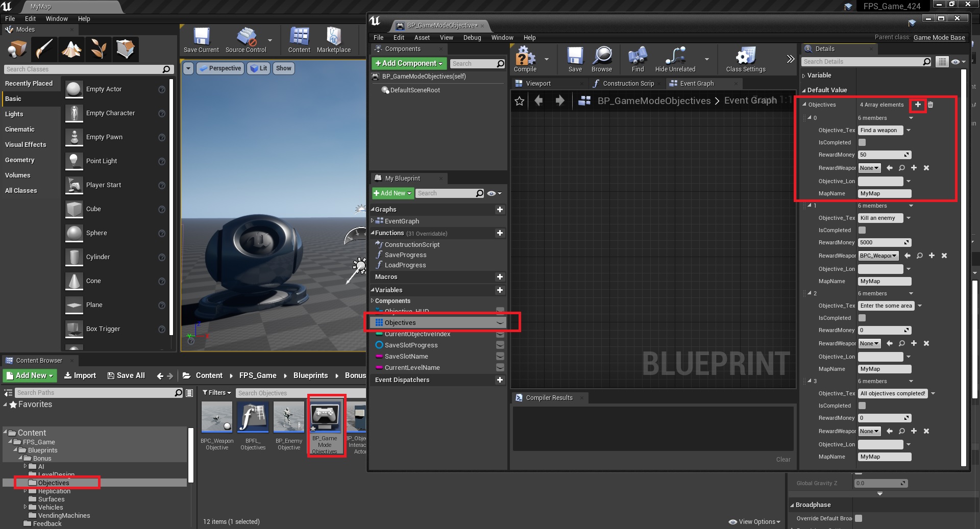Click the Save All button
The height and width of the screenshot is (529, 980).
coord(126,375)
